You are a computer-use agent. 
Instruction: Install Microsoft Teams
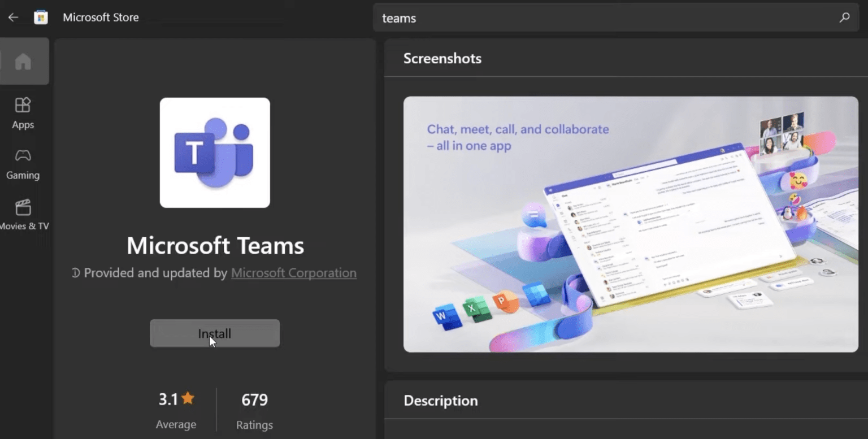tap(215, 333)
